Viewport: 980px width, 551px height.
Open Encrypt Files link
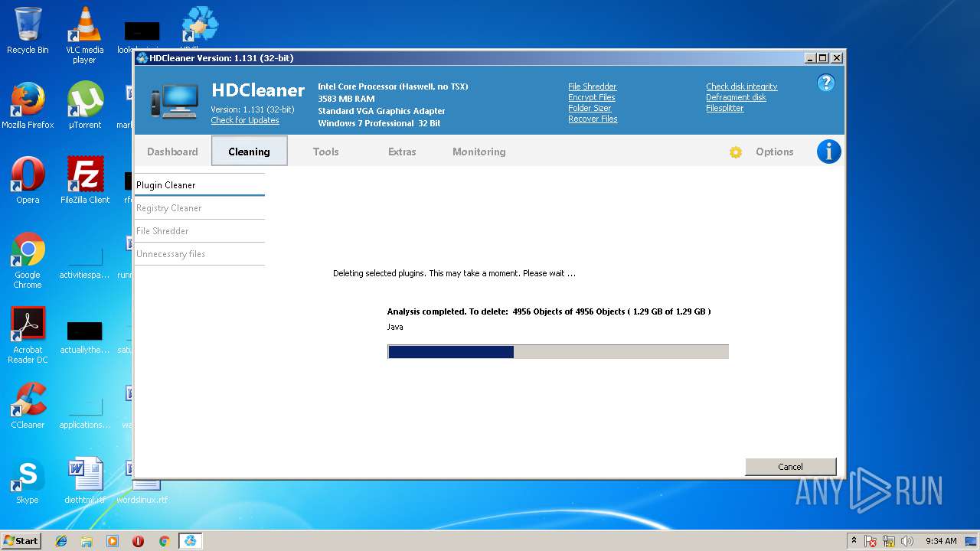[592, 97]
